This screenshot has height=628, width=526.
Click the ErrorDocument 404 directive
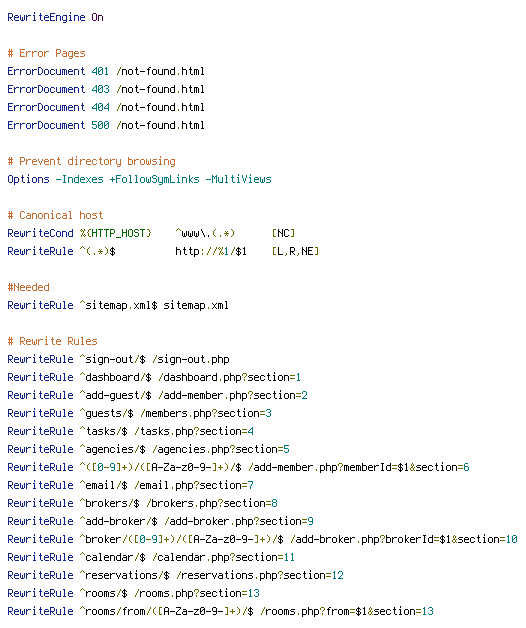pyautogui.click(x=106, y=107)
